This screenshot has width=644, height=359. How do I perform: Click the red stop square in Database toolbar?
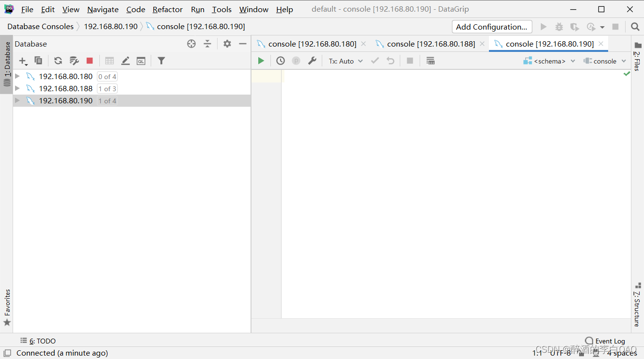pos(90,61)
